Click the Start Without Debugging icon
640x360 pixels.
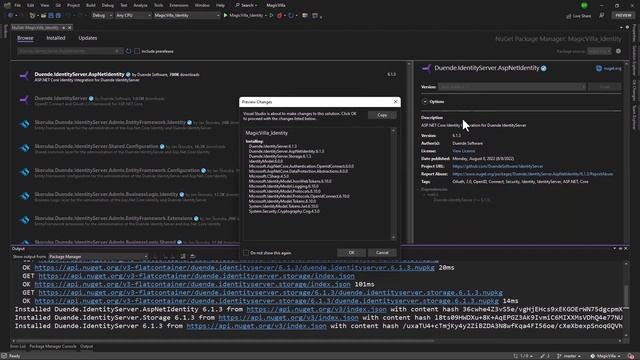[x=271, y=16]
